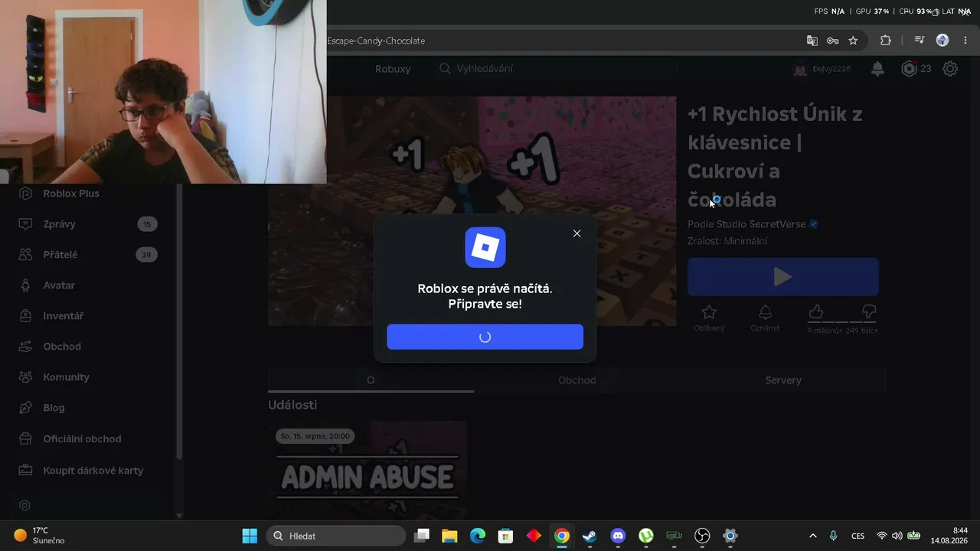980x551 pixels.
Task: Open Roblox notifications bell in header
Action: pos(877,69)
